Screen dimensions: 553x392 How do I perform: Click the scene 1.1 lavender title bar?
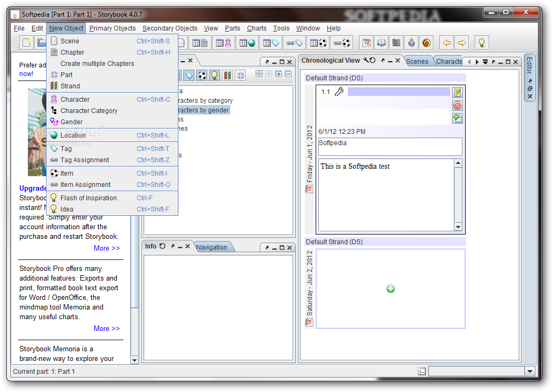(399, 92)
